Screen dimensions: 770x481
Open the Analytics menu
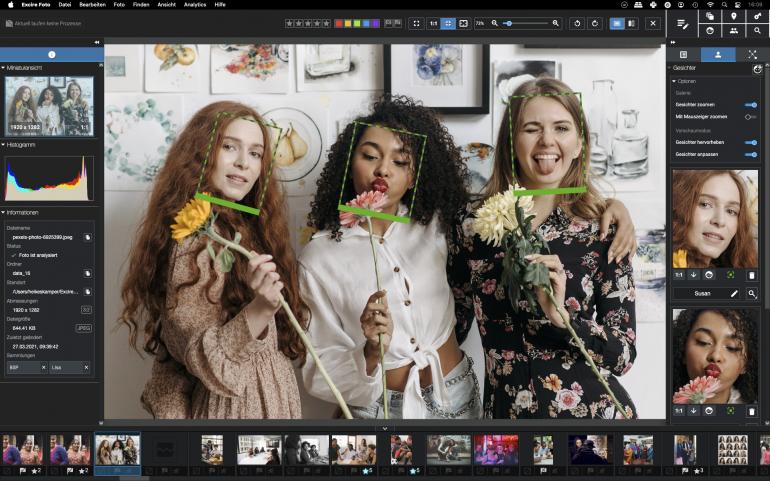coord(195,4)
